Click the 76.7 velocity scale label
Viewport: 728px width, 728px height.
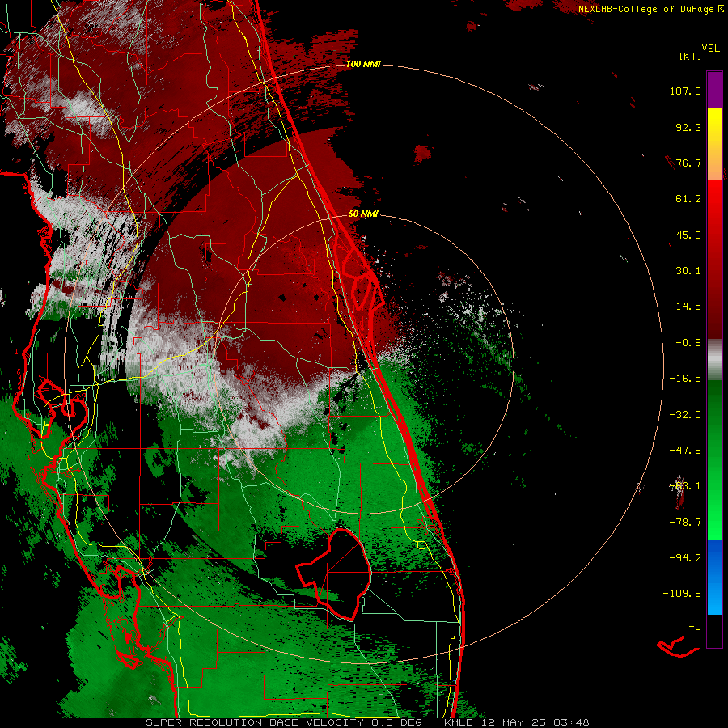[x=688, y=163]
